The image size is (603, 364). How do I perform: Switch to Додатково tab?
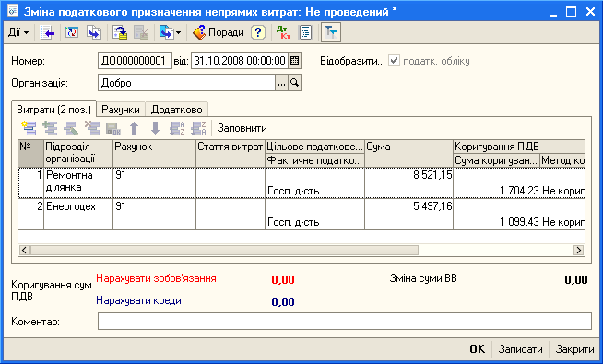pos(176,110)
